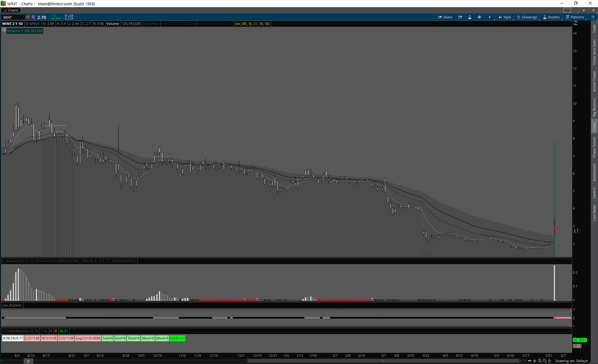Toggle the price axis scale icon
Viewport: 598px width, 364px height.
tap(576, 23)
